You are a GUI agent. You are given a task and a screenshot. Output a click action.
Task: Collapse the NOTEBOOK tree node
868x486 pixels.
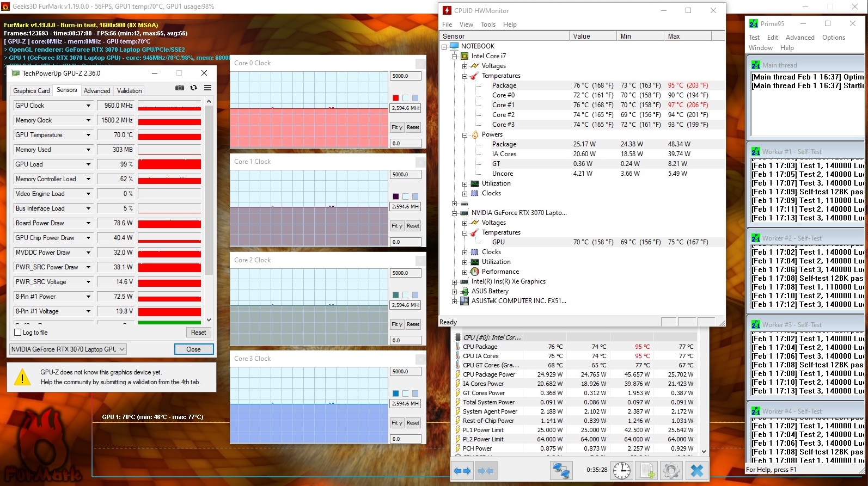(x=444, y=47)
